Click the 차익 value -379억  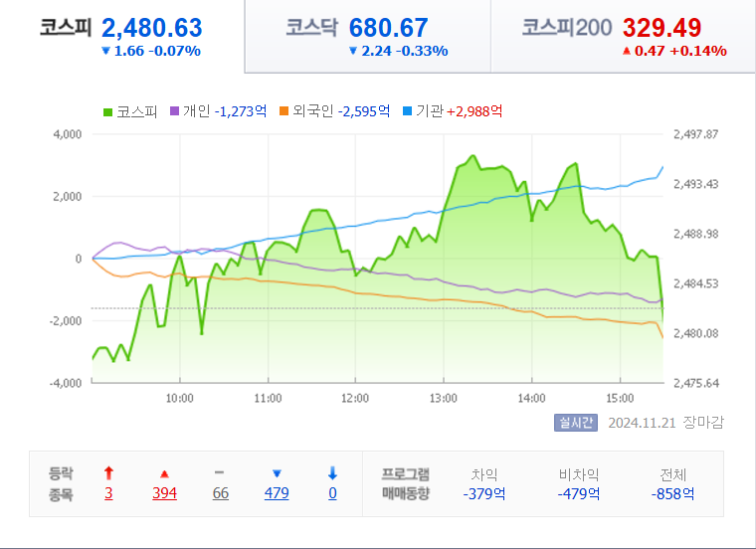pyautogui.click(x=484, y=493)
